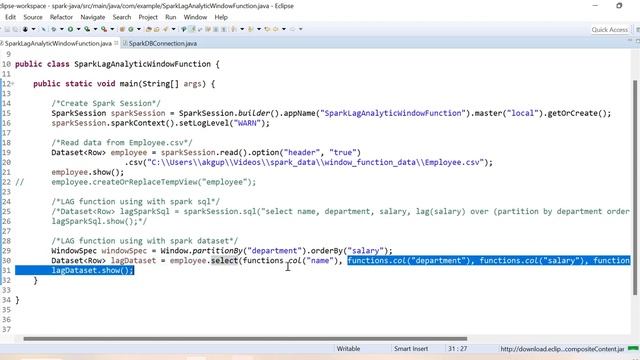
Task: Toggle Breadcrumb in toolbar
Action: (184, 29)
